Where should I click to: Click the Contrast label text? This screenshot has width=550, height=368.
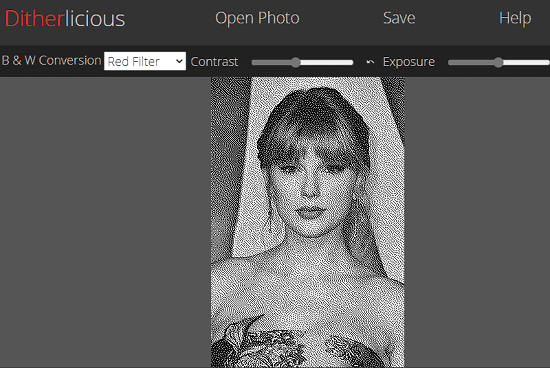(x=214, y=62)
